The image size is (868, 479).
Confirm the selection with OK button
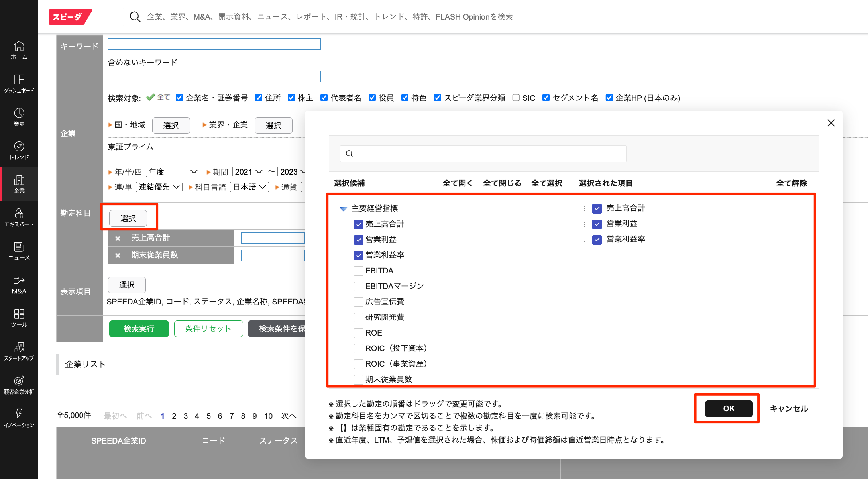729,408
